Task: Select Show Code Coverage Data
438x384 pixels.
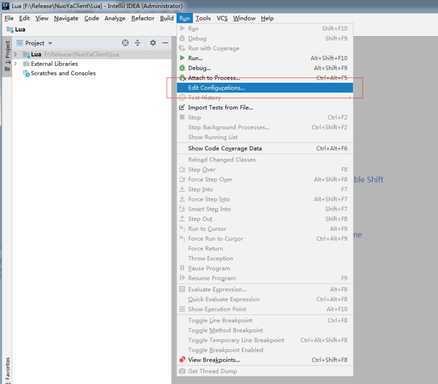Action: tap(265, 148)
